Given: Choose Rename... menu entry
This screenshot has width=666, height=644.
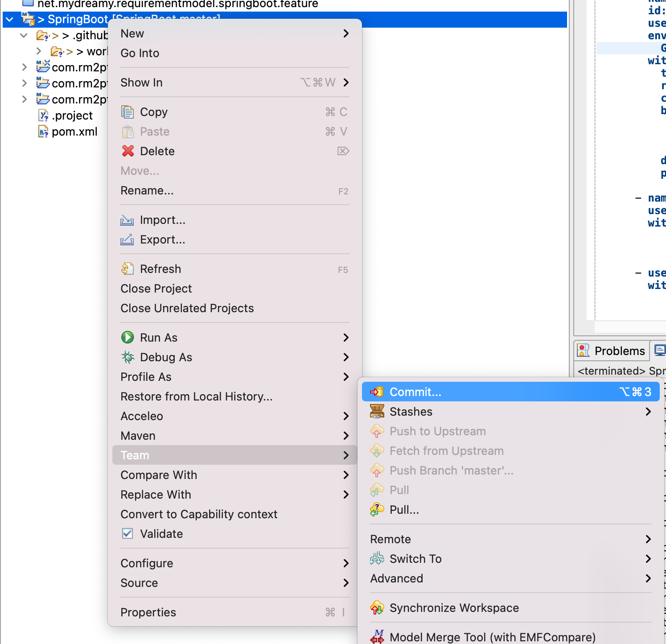Looking at the screenshot, I should click(234, 190).
